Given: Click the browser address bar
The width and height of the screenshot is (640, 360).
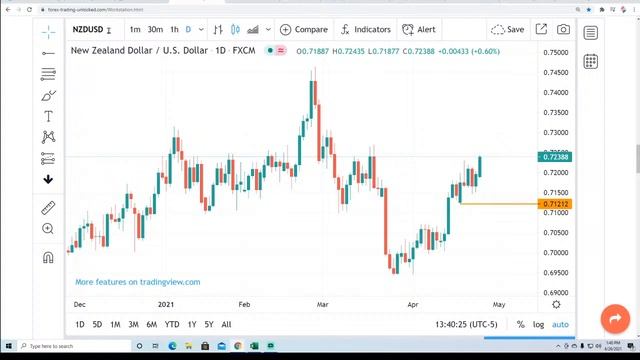Looking at the screenshot, I should tap(306, 9).
